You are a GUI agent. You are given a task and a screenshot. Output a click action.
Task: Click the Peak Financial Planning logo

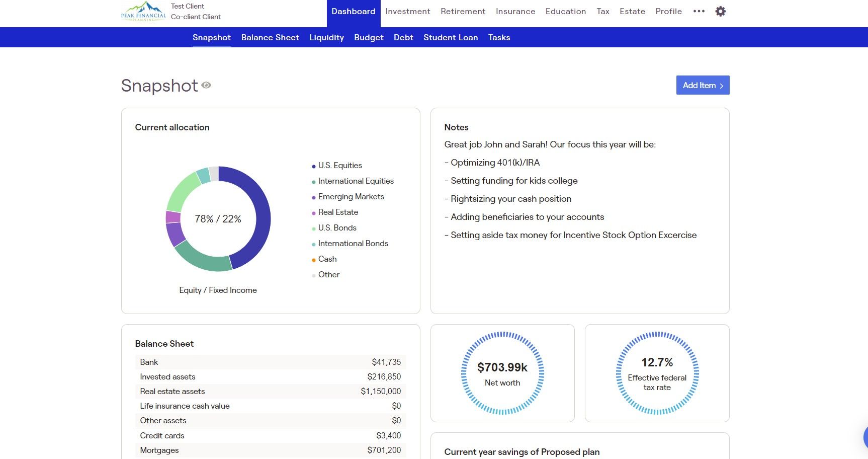[143, 11]
